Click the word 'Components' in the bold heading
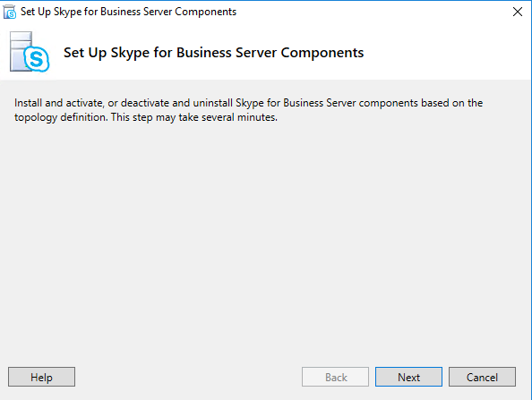The width and height of the screenshot is (532, 400). [322, 53]
